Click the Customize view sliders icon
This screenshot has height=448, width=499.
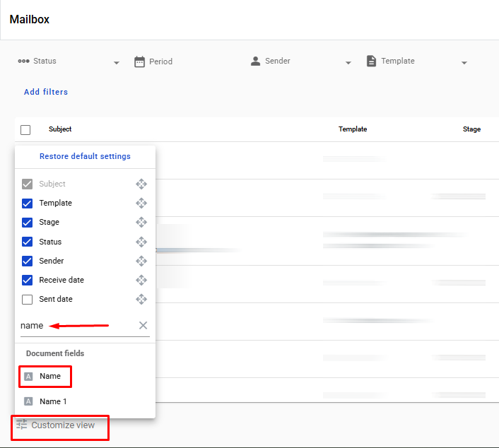tap(22, 425)
